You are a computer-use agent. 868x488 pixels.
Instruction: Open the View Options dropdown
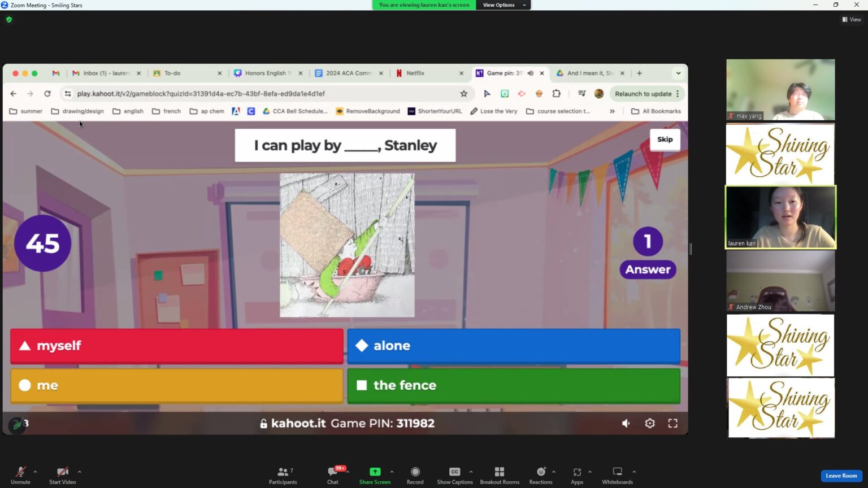coord(503,5)
